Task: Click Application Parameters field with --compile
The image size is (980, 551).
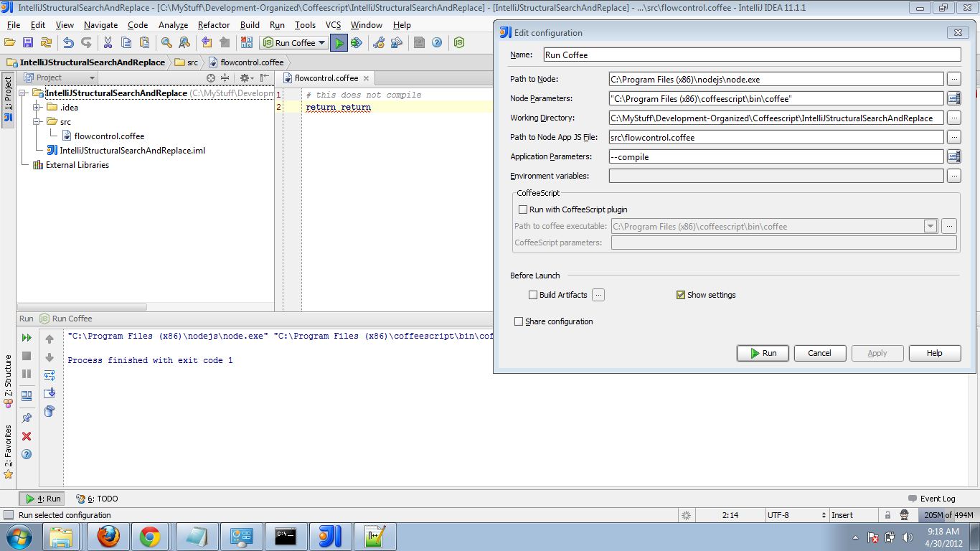Action: click(776, 156)
